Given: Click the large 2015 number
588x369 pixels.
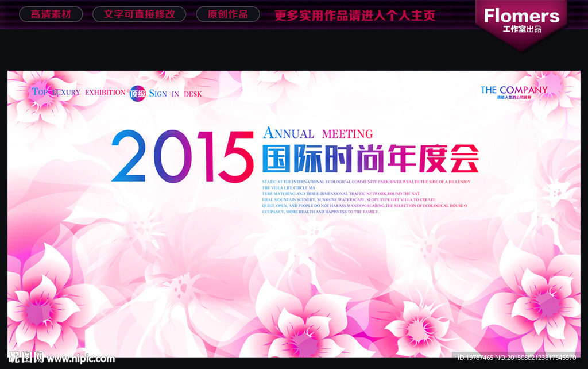Looking at the screenshot, I should 183,156.
